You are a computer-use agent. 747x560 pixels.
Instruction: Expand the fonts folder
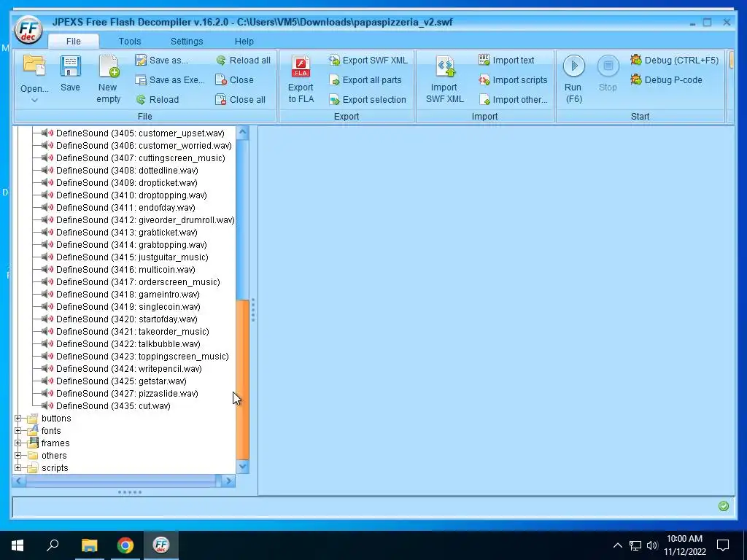click(18, 430)
